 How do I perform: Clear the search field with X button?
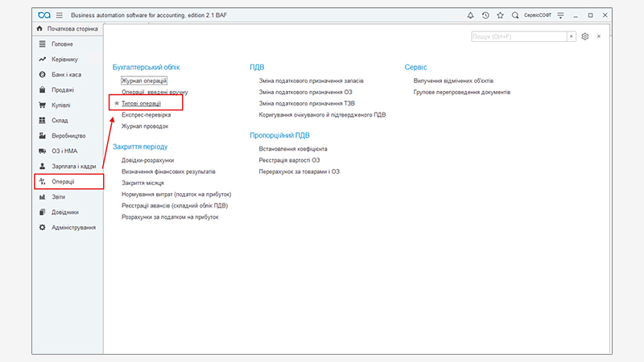pos(571,36)
